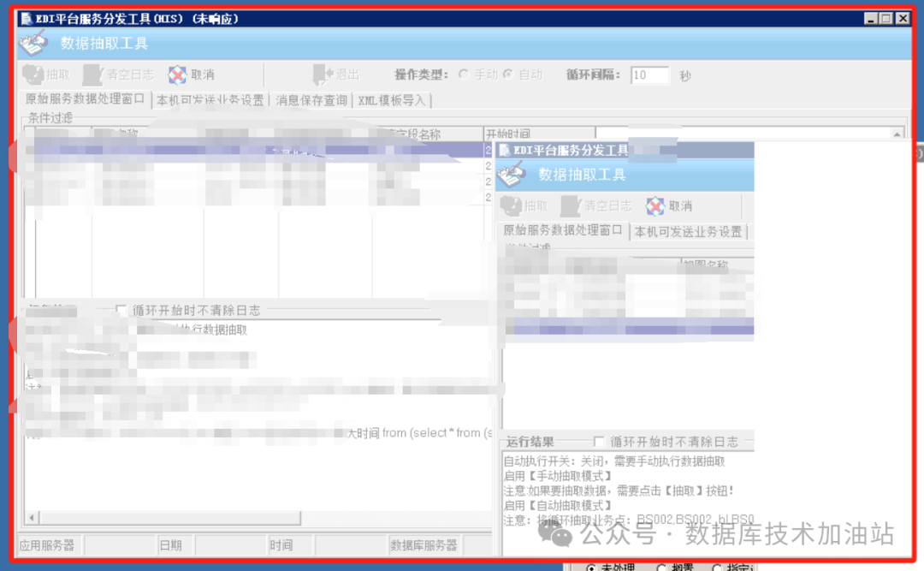The height and width of the screenshot is (571, 924).
Task: Click the 数据库服务器 status bar cell
Action: pos(423,545)
